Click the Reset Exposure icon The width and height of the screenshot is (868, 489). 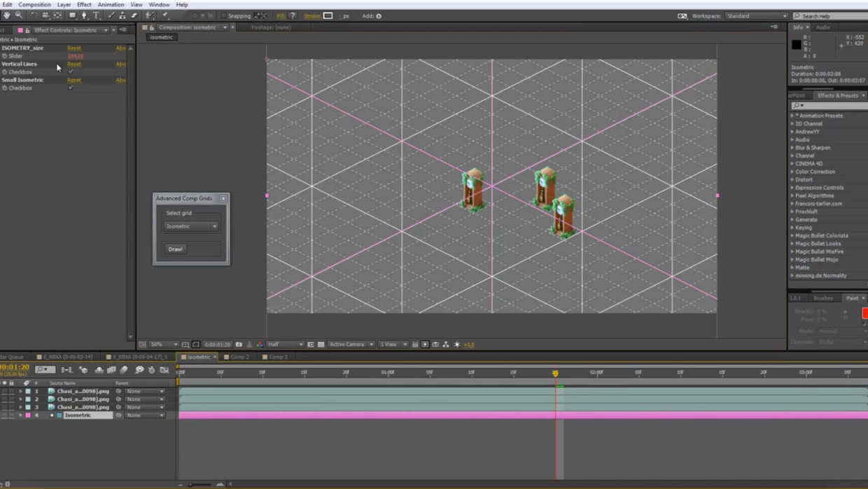pyautogui.click(x=457, y=345)
